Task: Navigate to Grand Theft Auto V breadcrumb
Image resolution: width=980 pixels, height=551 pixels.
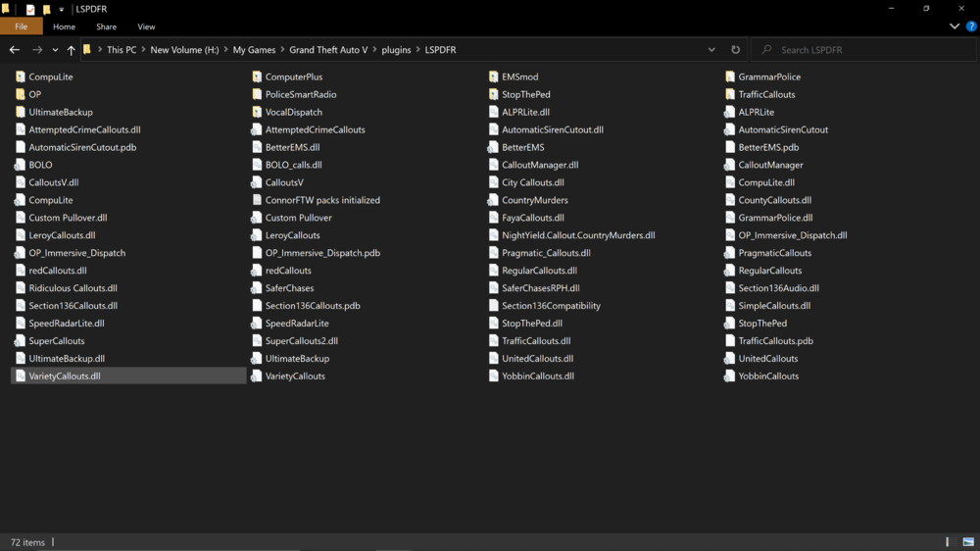Action: (x=328, y=50)
